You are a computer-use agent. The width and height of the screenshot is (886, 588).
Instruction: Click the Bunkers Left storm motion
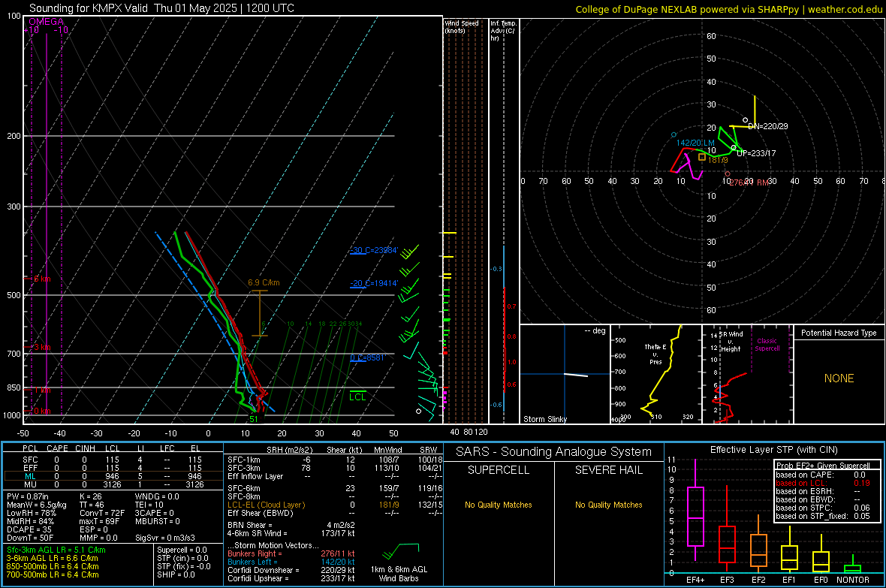pyautogui.click(x=291, y=562)
